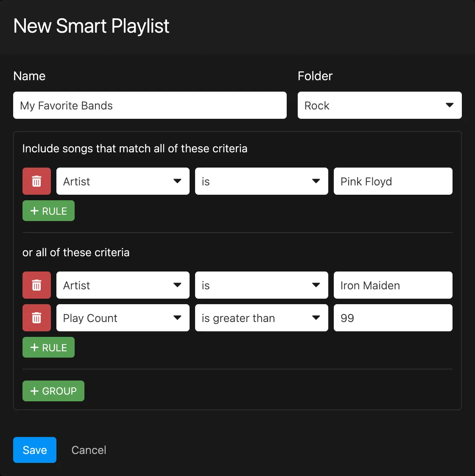
Task: Open the Artist field dropdown in the second group
Action: click(123, 285)
